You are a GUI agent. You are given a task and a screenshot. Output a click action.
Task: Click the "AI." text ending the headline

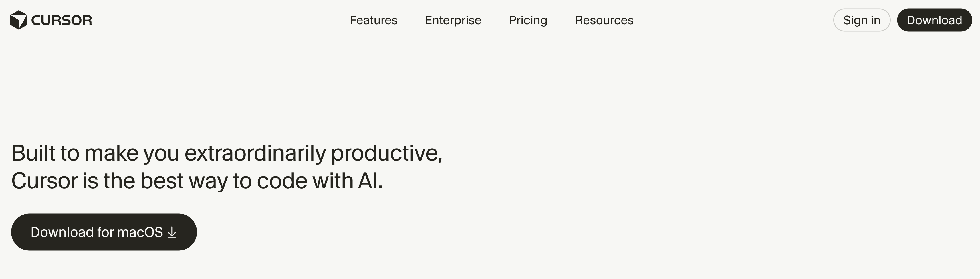(370, 181)
